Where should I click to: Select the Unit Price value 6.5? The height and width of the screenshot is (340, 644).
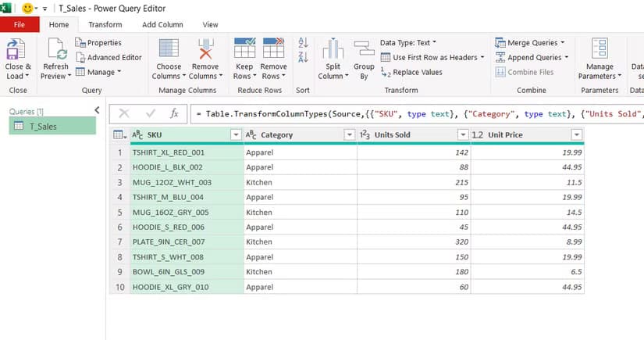pyautogui.click(x=528, y=272)
